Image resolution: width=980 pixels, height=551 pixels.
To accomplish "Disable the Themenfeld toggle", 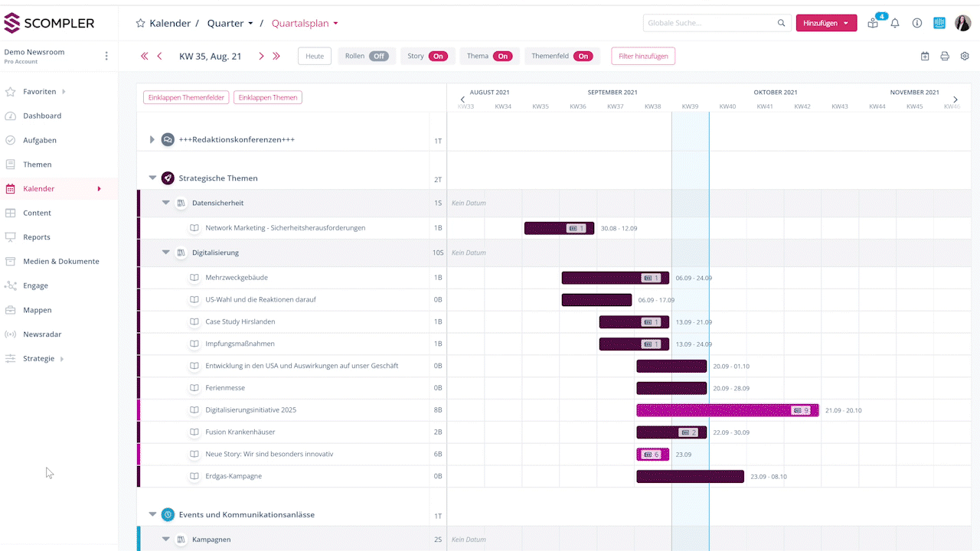I will click(583, 56).
